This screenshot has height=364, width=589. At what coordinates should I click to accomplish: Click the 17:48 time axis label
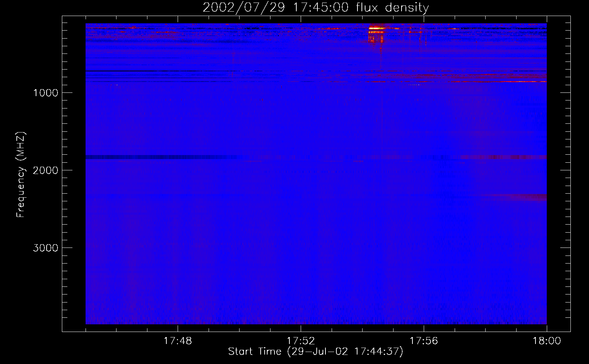178,341
